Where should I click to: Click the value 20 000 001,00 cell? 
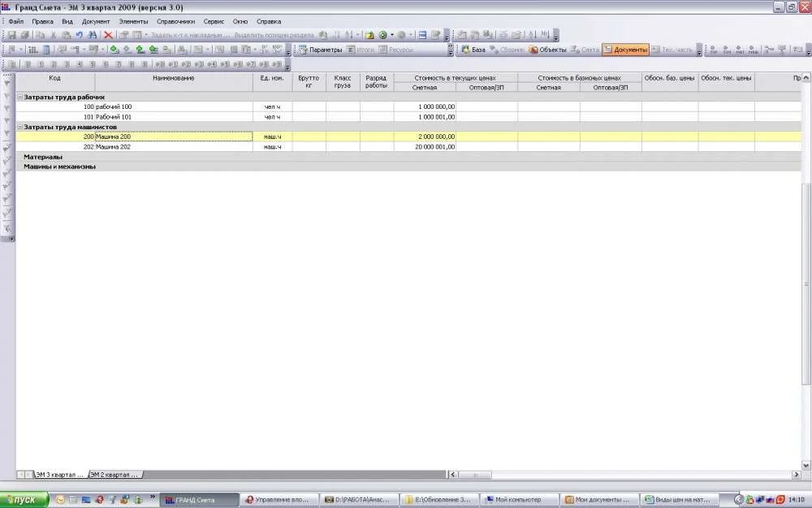click(x=425, y=147)
